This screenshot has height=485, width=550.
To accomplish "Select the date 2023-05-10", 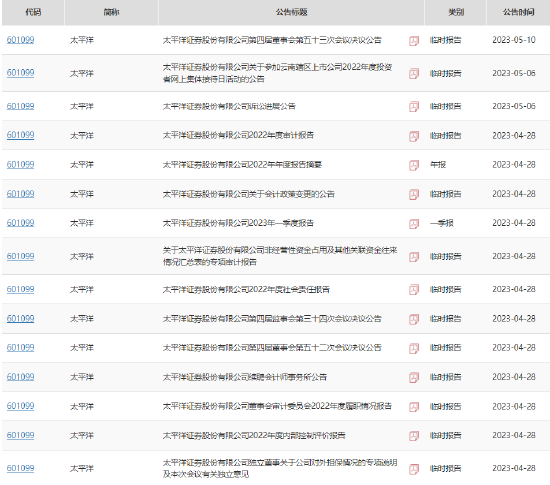I will [514, 40].
